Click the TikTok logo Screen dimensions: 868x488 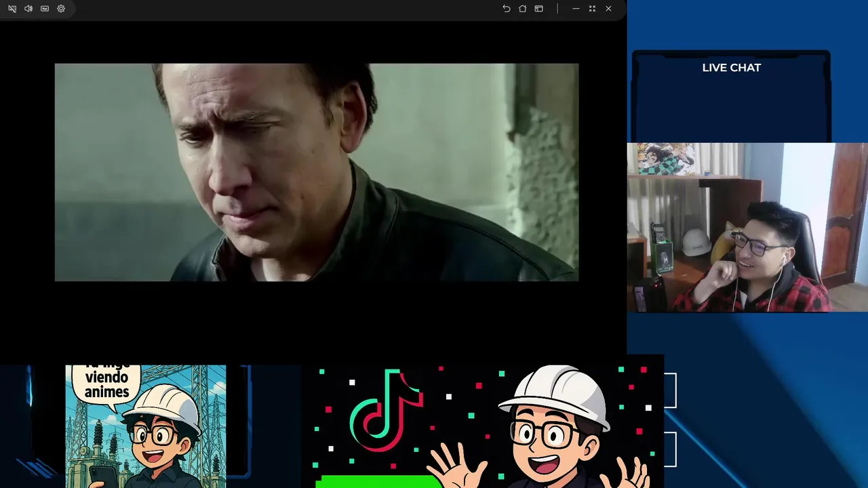(x=386, y=410)
